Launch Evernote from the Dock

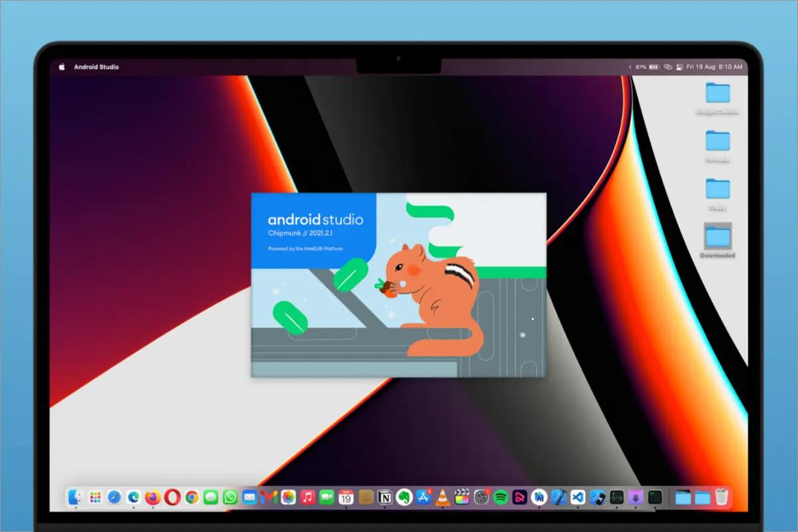coord(404,497)
